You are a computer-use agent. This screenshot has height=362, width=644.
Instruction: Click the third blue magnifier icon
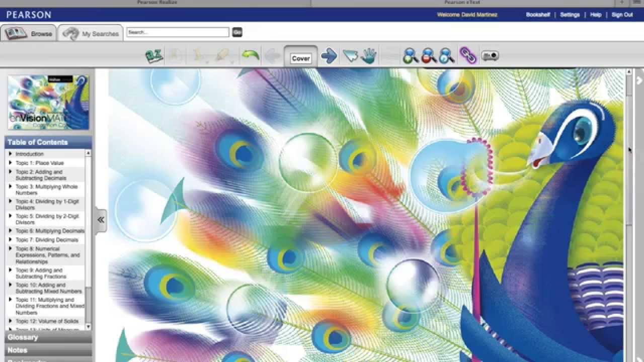(x=446, y=55)
